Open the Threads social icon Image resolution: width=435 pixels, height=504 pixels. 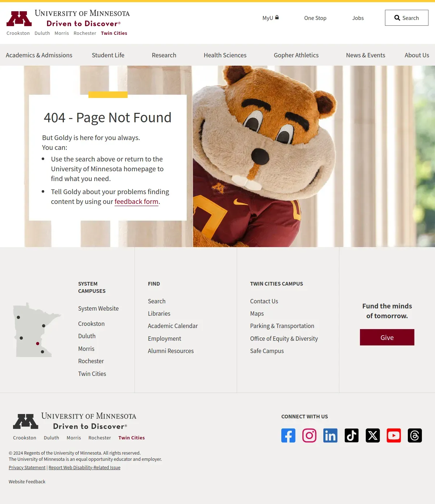click(415, 435)
